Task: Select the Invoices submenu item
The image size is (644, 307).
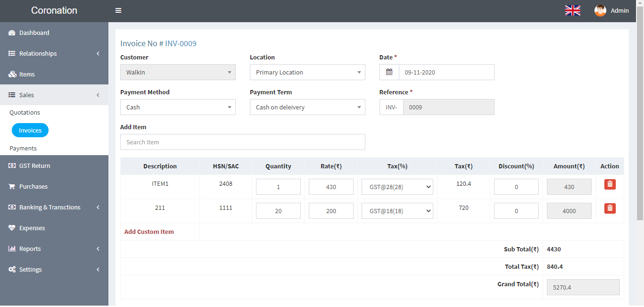Action: pyautogui.click(x=30, y=130)
